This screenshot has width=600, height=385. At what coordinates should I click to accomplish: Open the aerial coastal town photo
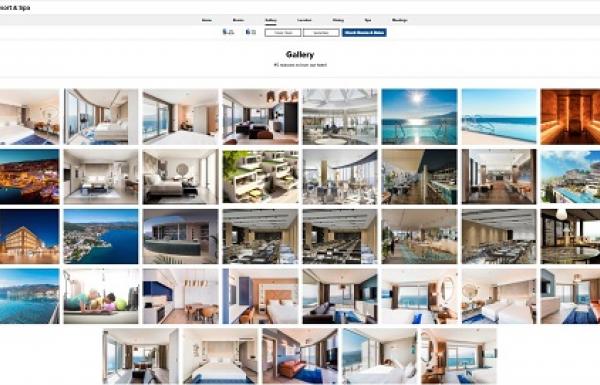pos(101,236)
